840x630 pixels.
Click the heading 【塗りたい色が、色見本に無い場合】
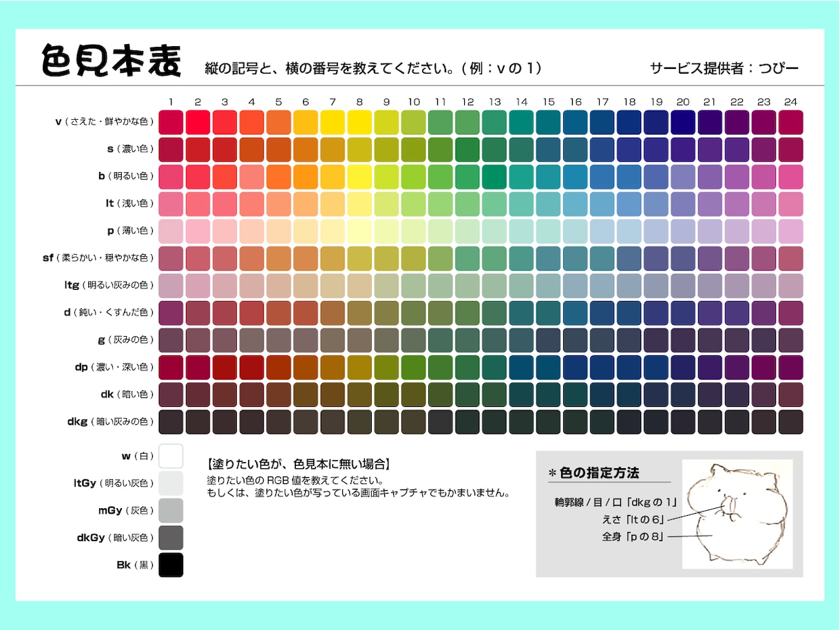pyautogui.click(x=300, y=464)
